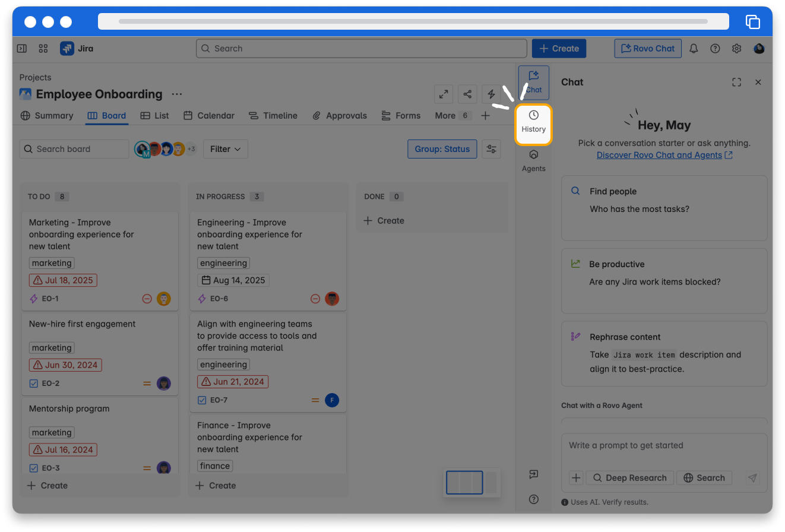Screen dimensions: 785x532
Task: Click the Projects breadcrumb
Action: tap(35, 78)
